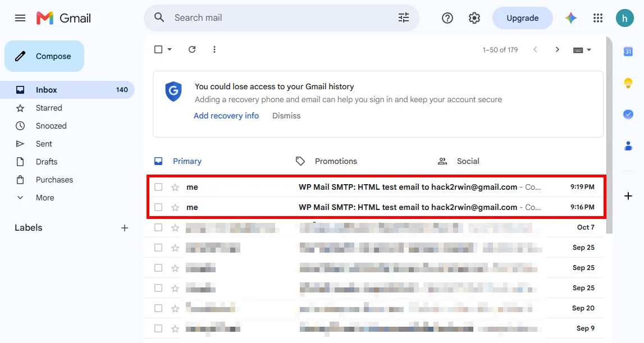Select the Oct 7 email checkbox
This screenshot has width=644, height=343.
pos(158,227)
